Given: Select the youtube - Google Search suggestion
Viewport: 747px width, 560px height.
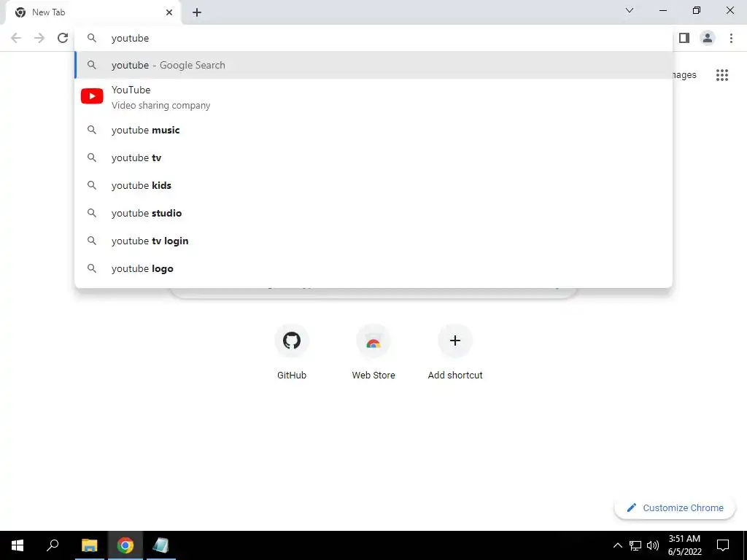Looking at the screenshot, I should (374, 65).
